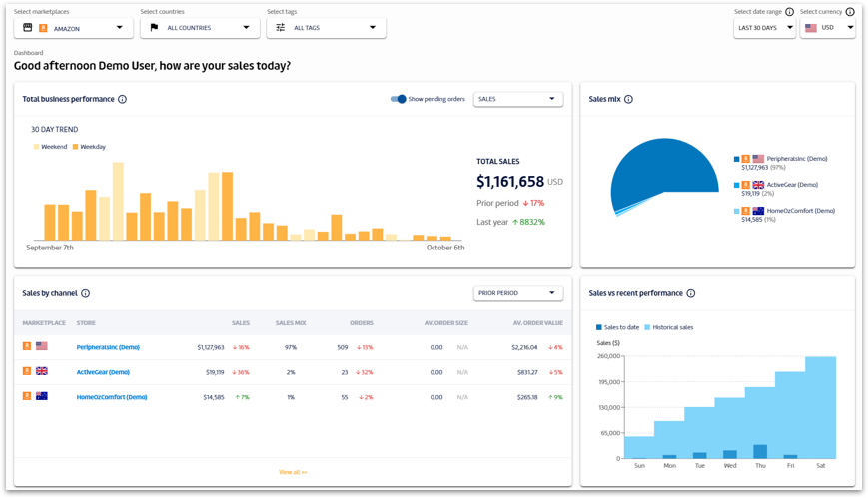The image size is (868, 498).
Task: Click the Amazon logo in marketplaces selector
Action: 43,28
